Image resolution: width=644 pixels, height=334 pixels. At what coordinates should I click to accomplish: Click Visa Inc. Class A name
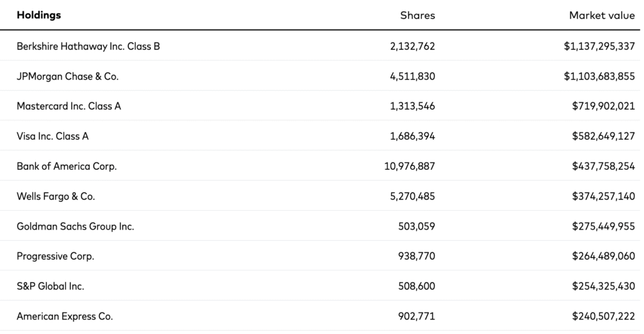53,136
